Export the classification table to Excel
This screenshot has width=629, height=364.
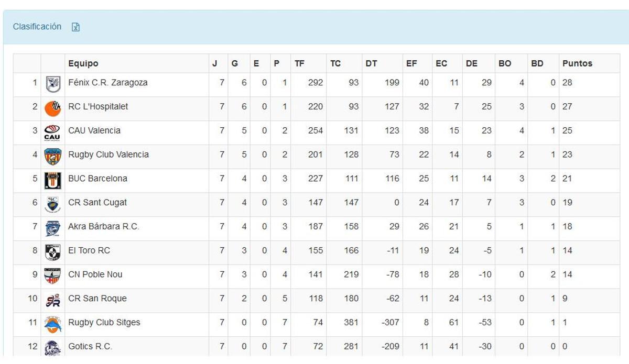[x=76, y=27]
